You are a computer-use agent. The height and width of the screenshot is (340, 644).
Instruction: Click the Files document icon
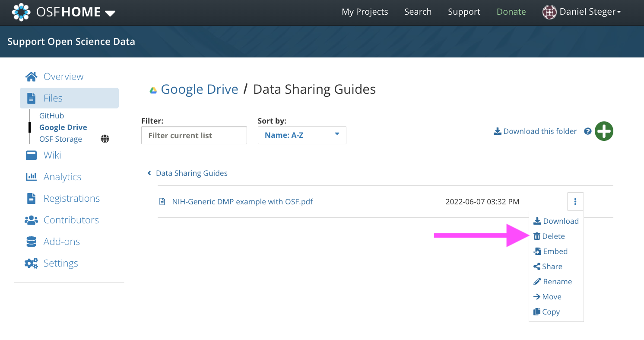coord(32,98)
